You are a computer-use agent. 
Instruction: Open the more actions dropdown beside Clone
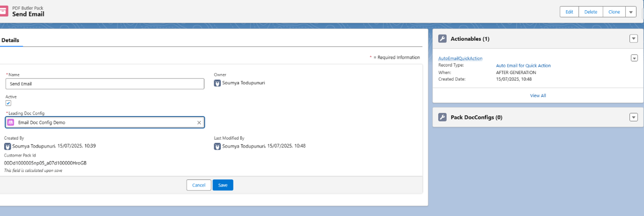tap(631, 12)
